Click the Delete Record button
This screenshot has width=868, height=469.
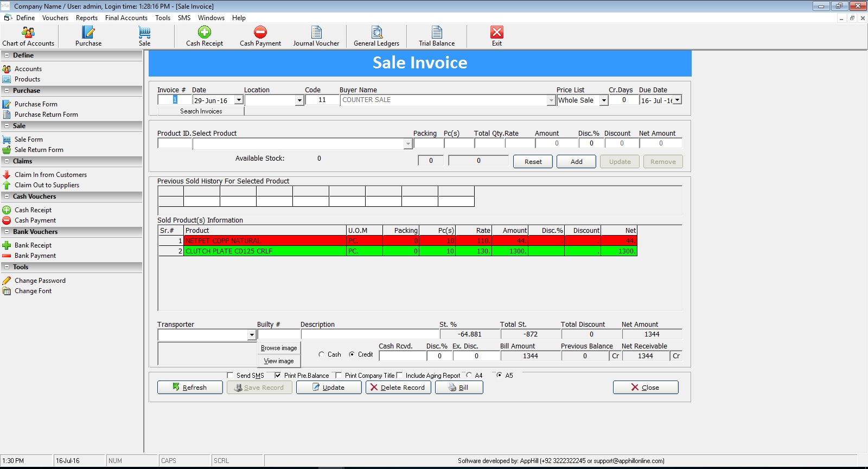click(x=398, y=388)
